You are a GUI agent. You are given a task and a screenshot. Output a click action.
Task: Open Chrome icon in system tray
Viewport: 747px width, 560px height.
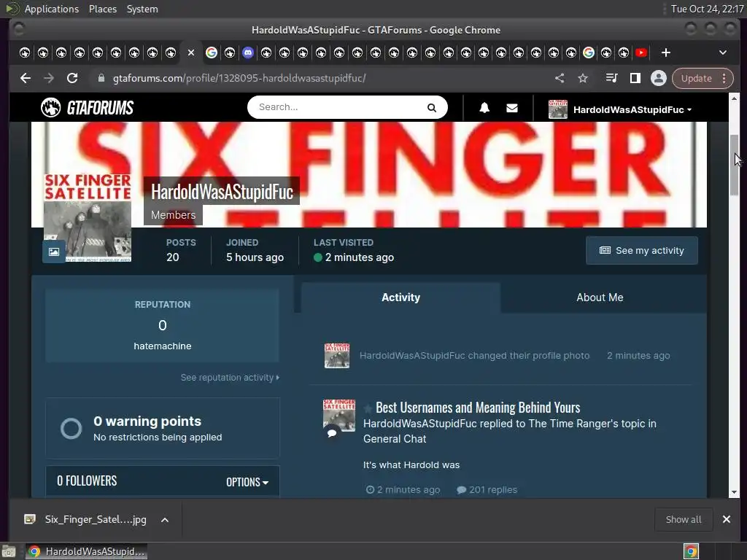692,551
